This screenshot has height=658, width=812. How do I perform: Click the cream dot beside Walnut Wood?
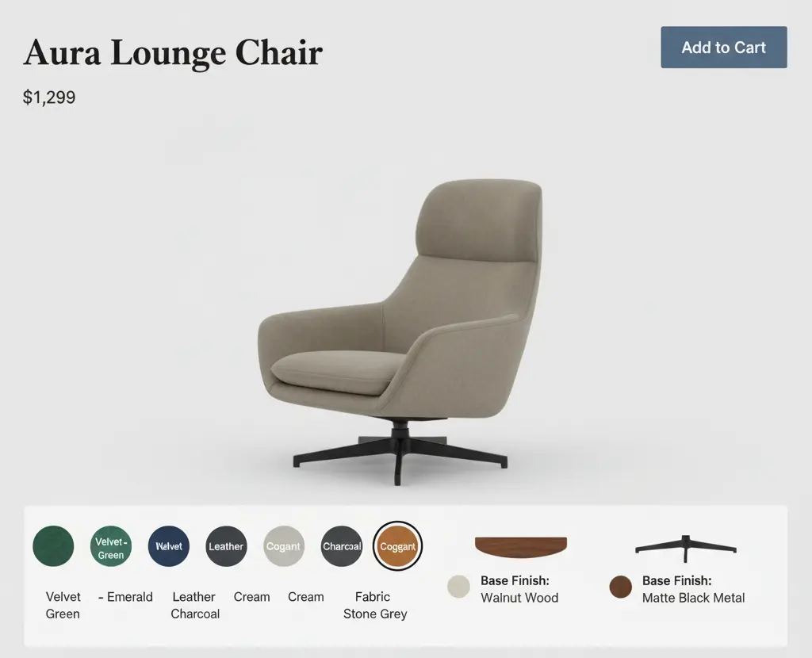(459, 587)
